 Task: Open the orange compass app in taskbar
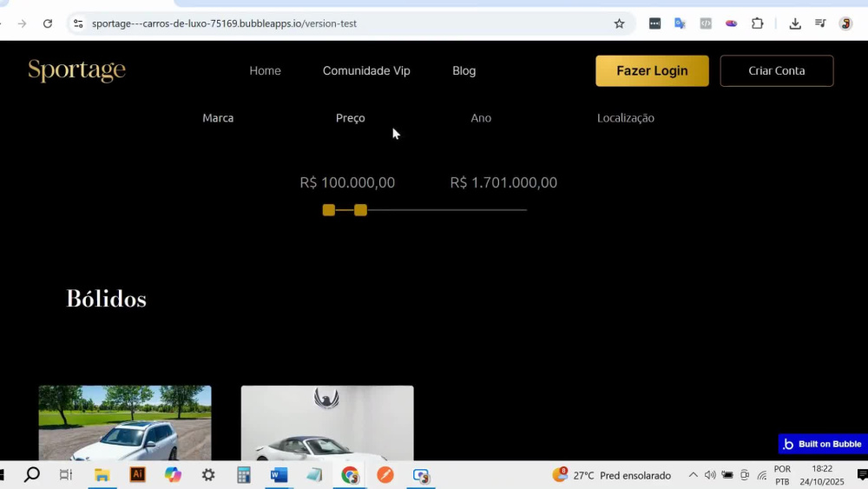[x=385, y=474]
